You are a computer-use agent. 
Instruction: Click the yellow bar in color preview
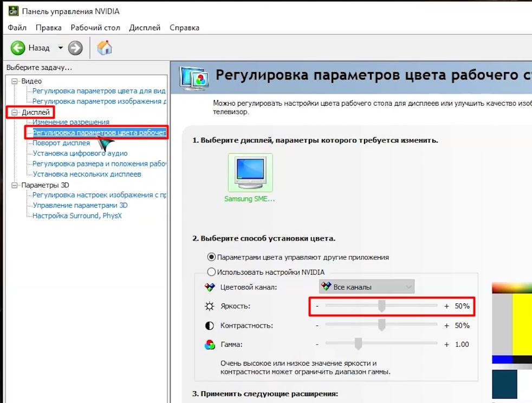522,324
